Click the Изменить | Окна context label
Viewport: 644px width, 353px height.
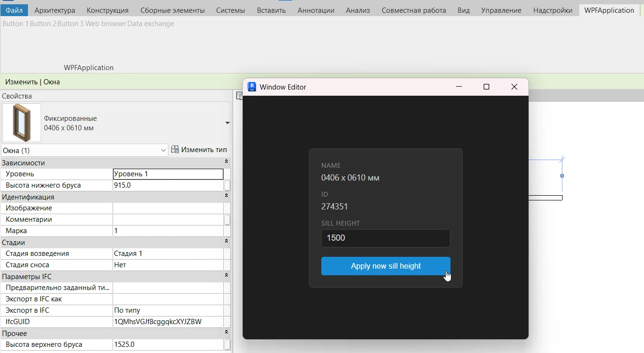33,82
